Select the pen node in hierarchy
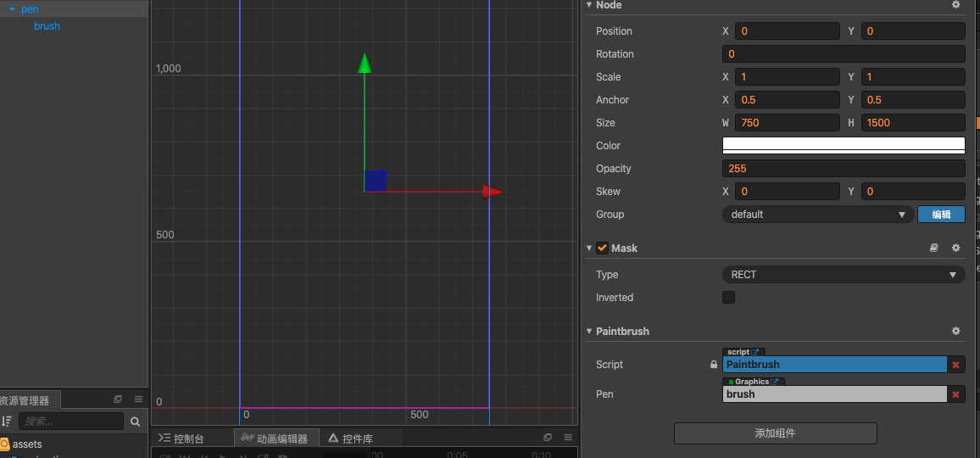The height and width of the screenshot is (458, 980). tap(30, 9)
